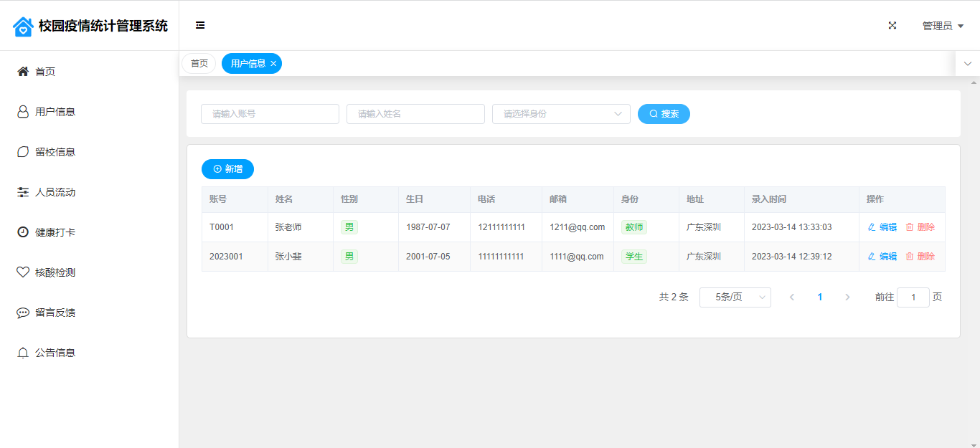Open 公告信息 bell icon in sidebar
The width and height of the screenshot is (980, 448).
point(23,353)
